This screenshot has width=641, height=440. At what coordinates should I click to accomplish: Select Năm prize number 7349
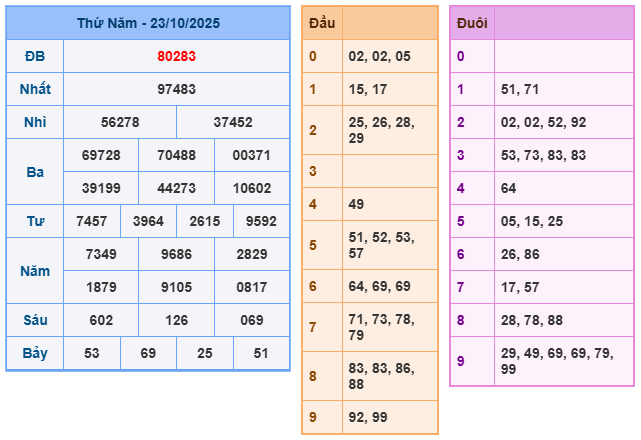click(101, 254)
